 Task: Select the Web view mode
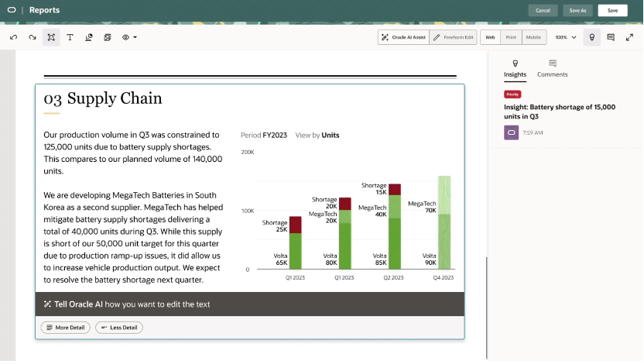coord(491,37)
